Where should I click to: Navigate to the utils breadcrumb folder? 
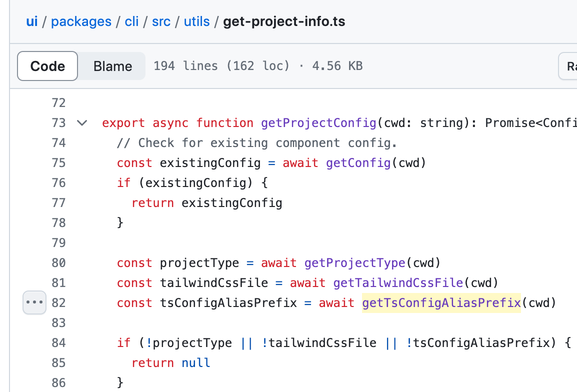pos(196,21)
